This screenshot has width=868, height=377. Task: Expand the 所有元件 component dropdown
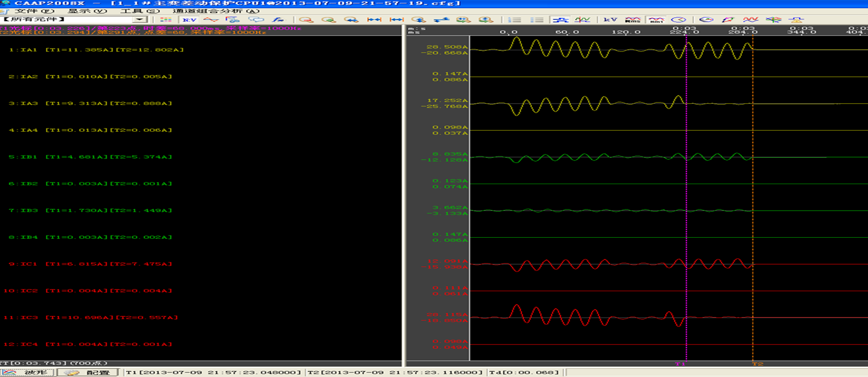pyautogui.click(x=140, y=19)
